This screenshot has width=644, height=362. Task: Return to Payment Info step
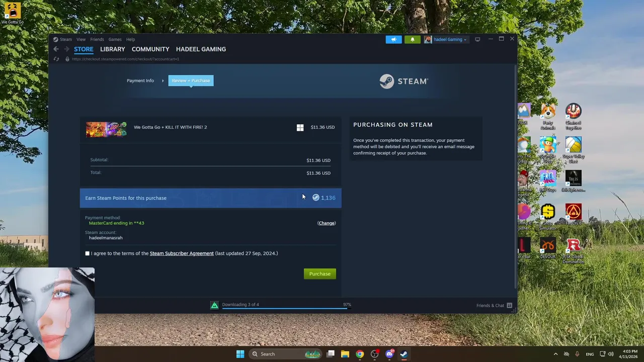tap(140, 80)
